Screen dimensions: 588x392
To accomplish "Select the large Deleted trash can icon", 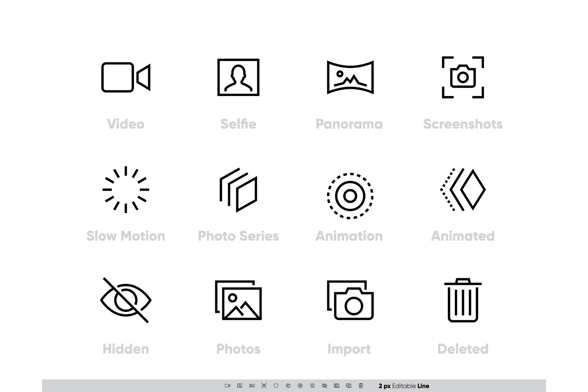I will 463,300.
